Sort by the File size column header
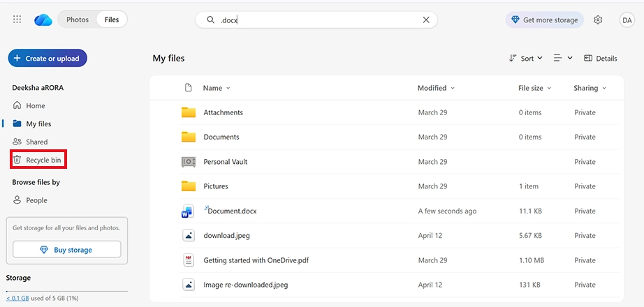 tap(534, 88)
